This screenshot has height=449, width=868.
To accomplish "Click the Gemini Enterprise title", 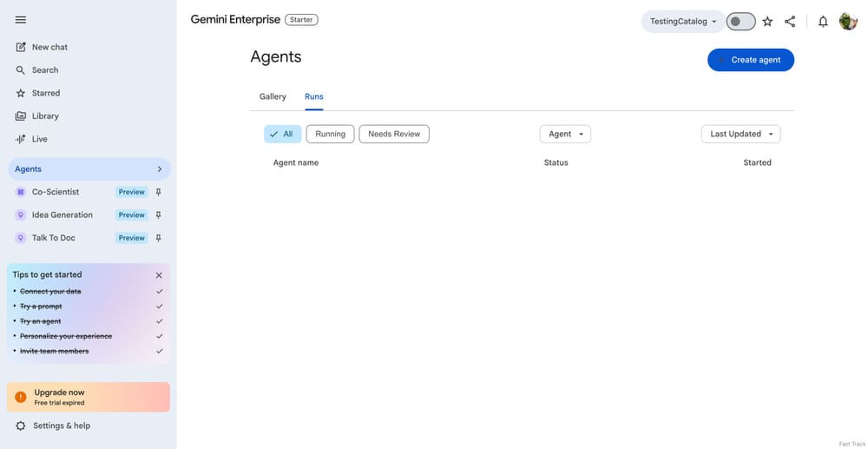I will [235, 19].
